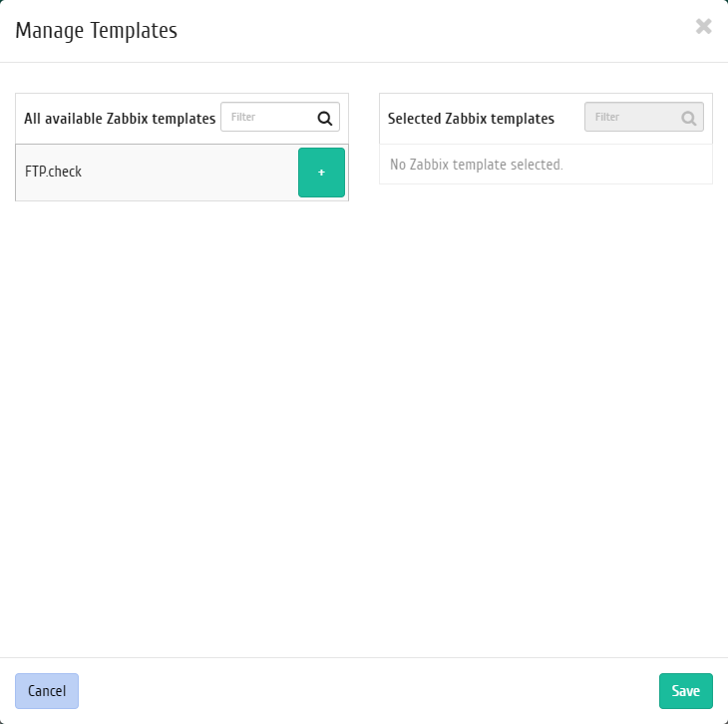The height and width of the screenshot is (724, 728).
Task: Click the 'All available Zabbix templates' heading
Action: click(x=120, y=119)
